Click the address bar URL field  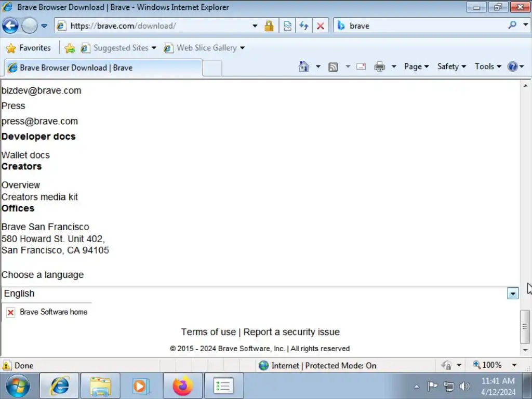[153, 26]
